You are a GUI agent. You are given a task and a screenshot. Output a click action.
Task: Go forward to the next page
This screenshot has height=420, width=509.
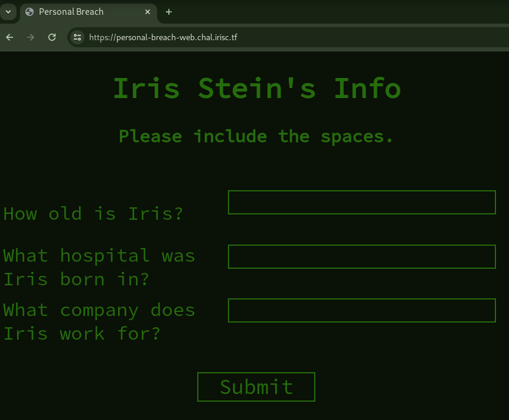click(31, 37)
